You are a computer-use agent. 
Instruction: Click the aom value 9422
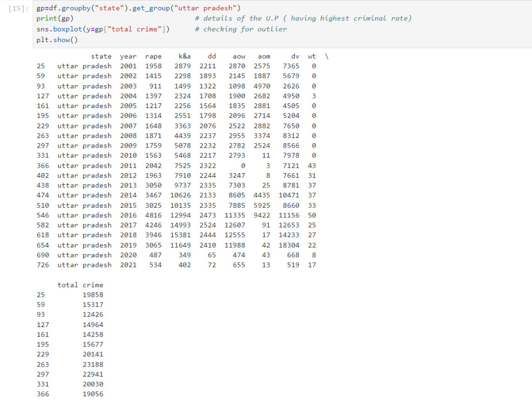(262, 215)
